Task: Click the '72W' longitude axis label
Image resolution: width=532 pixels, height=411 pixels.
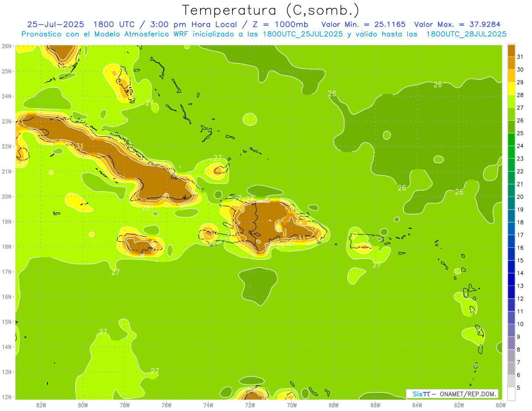Action: 250,405
